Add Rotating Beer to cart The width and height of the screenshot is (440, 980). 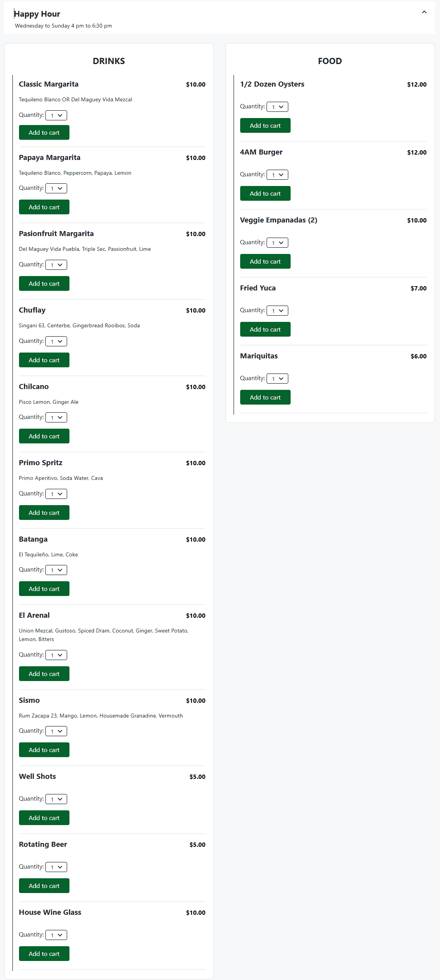pos(44,886)
